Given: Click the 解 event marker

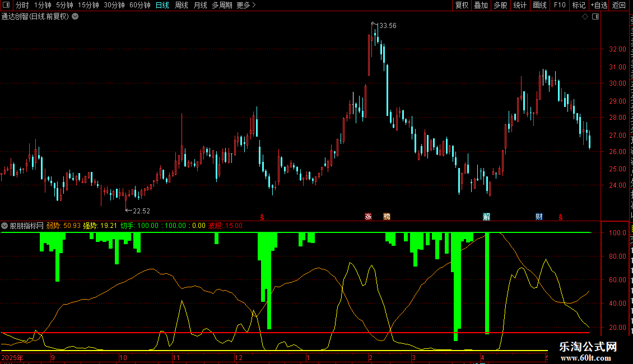Looking at the screenshot, I should pos(486,217).
